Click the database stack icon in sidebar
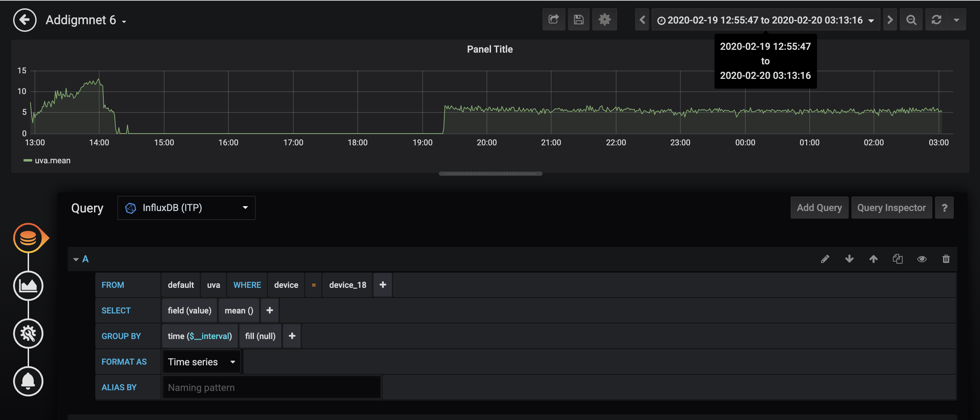This screenshot has width=980, height=420. [x=28, y=238]
